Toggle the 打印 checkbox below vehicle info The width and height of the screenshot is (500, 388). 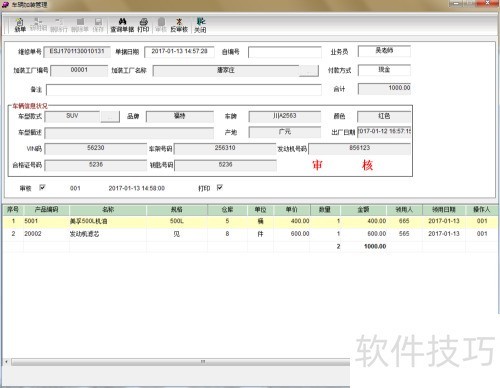click(x=219, y=188)
